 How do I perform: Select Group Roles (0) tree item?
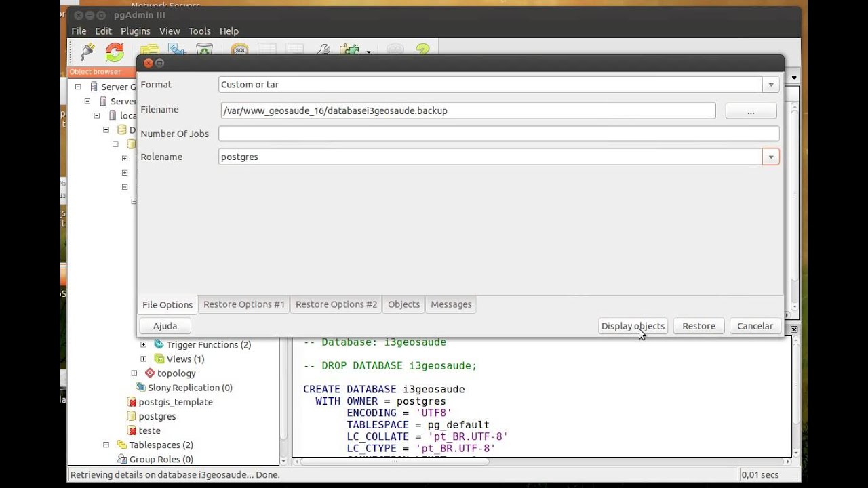[x=161, y=459]
